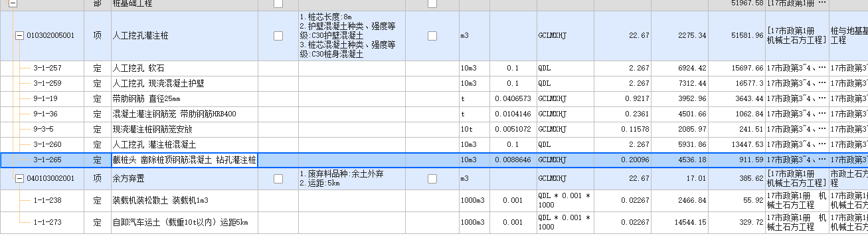This screenshot has width=868, height=250.
Task: Click total price 329.72
Action: 752,222
